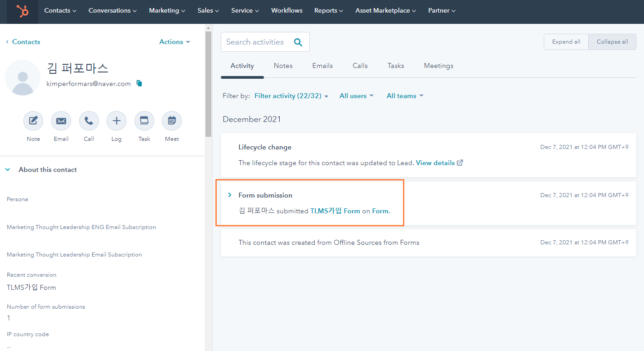Open Filter activity (22/32) dropdown

(291, 96)
